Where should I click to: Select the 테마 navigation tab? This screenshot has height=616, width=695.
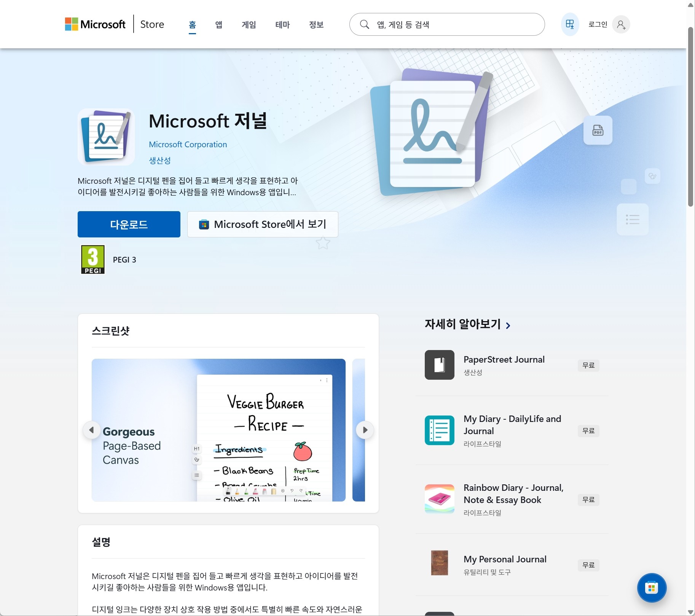[x=282, y=25]
